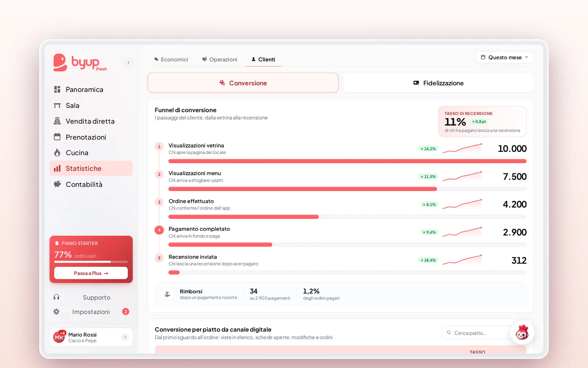Screen dimensions: 588x368
Task: Navigate to Cucina
Action: pyautogui.click(x=91, y=153)
